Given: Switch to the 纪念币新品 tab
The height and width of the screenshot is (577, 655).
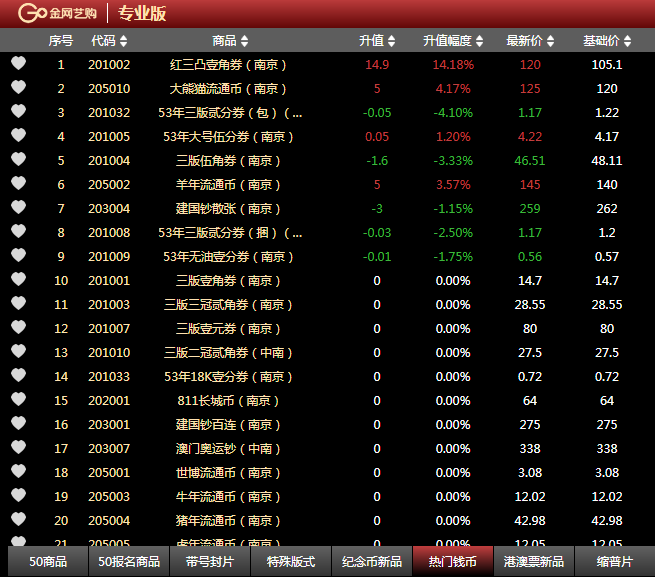Looking at the screenshot, I should point(371,562).
